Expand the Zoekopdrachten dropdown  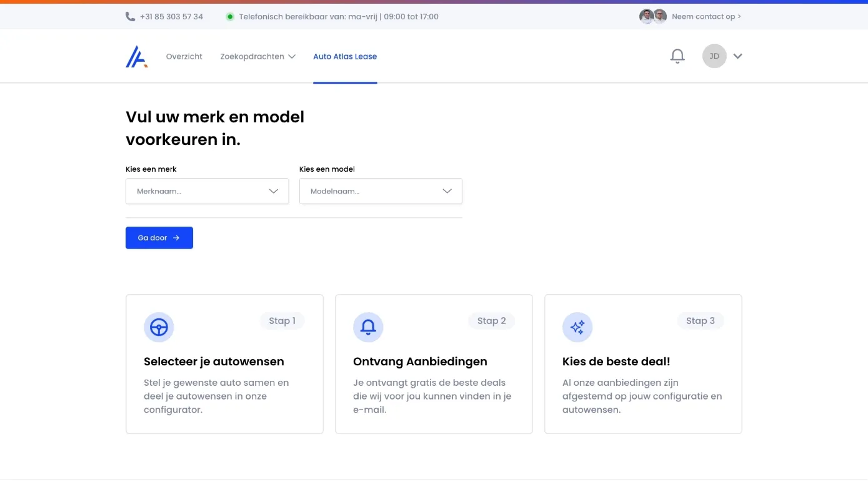[257, 56]
